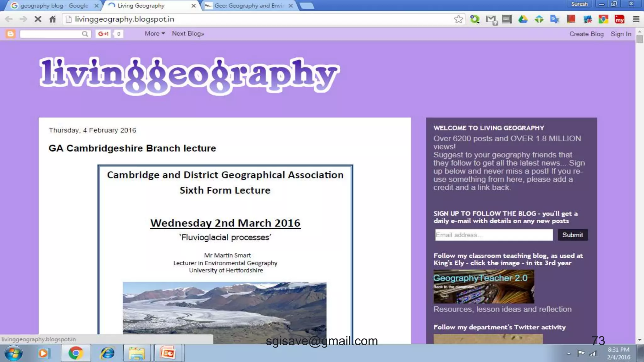This screenshot has height=362, width=644.
Task: Click the Gmail checker extension icon
Action: (491, 19)
